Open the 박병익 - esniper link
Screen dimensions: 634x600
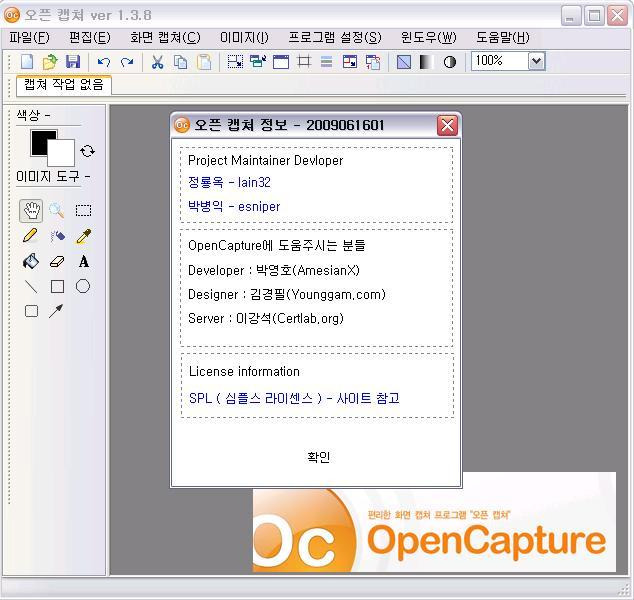click(x=234, y=207)
